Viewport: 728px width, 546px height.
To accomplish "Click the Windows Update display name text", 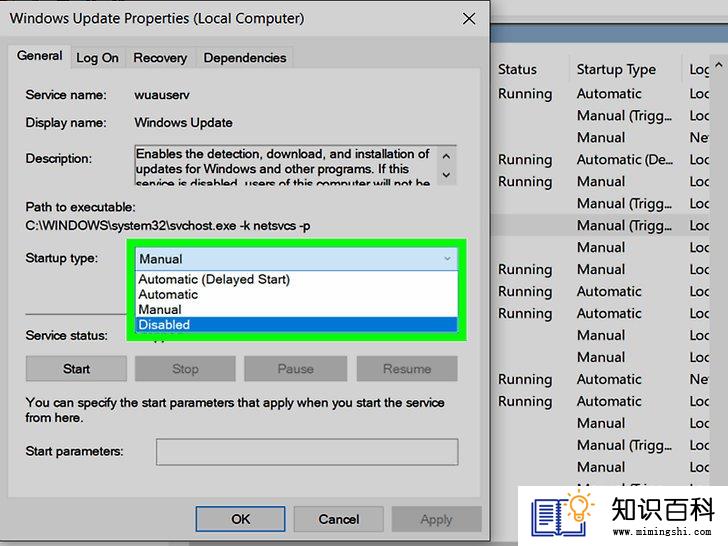I will (x=183, y=123).
